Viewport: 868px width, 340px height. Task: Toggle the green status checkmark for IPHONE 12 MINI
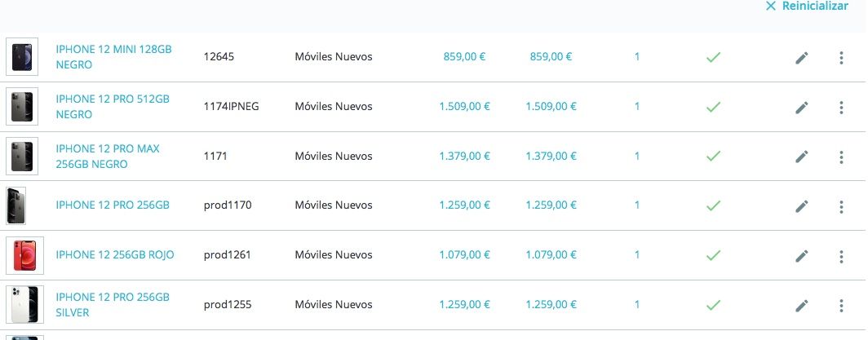coord(713,57)
